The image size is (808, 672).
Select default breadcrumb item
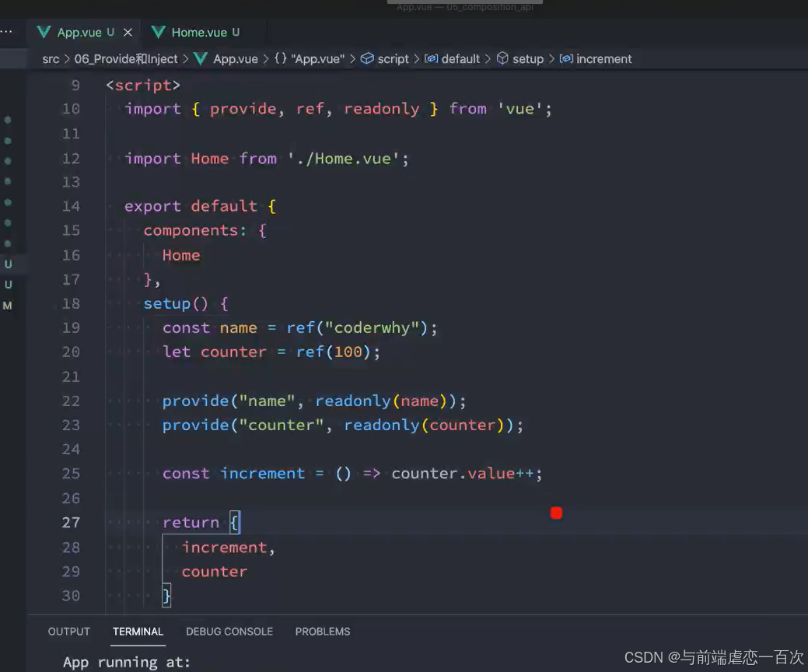[x=460, y=59]
